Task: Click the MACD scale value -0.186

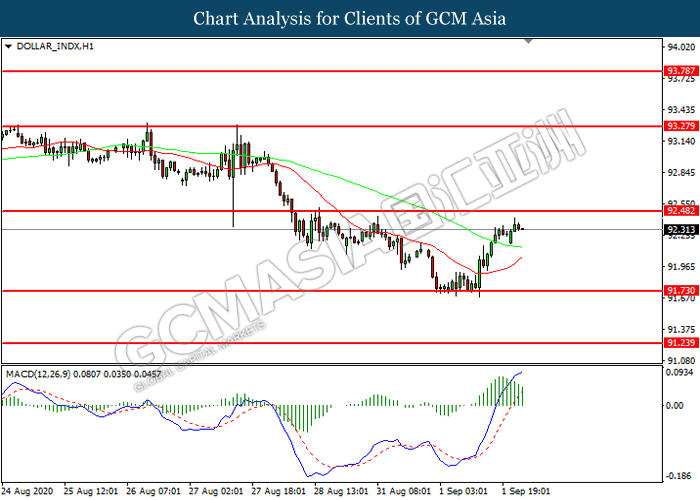Action: [679, 476]
